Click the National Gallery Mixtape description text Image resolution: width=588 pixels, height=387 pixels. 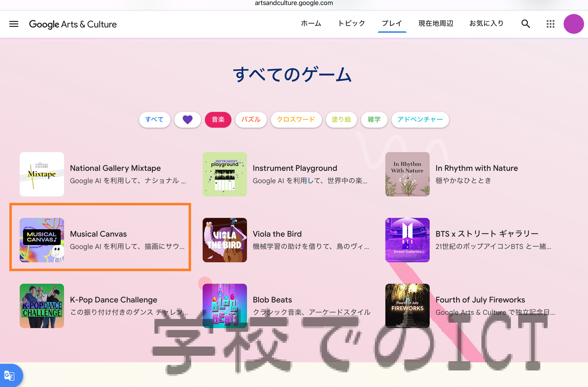128,180
